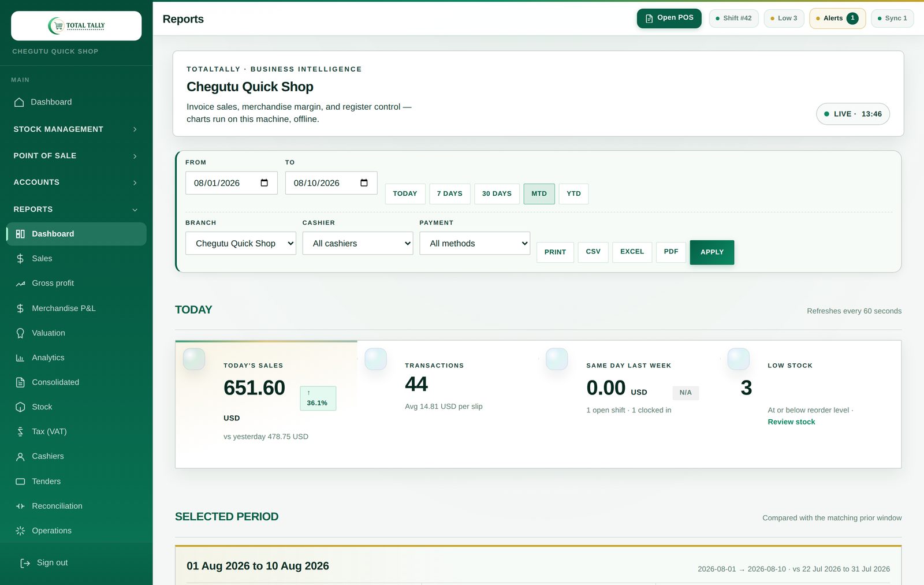Click the Sync 1 status chip
The width and height of the screenshot is (924, 585).
pyautogui.click(x=892, y=18)
